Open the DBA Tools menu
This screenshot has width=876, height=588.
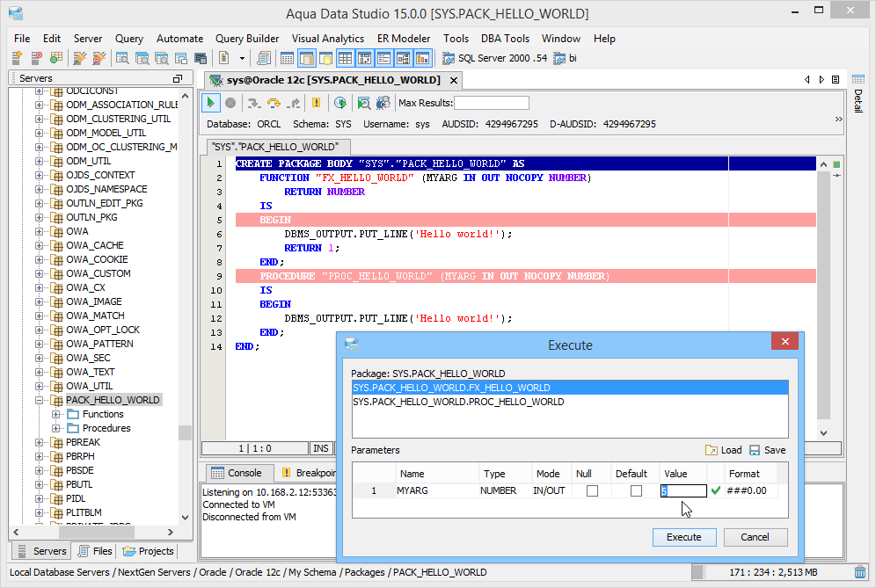505,39
